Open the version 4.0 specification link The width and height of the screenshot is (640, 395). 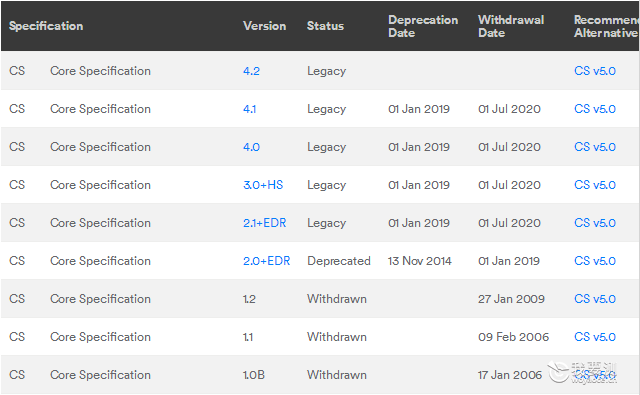[x=251, y=147]
